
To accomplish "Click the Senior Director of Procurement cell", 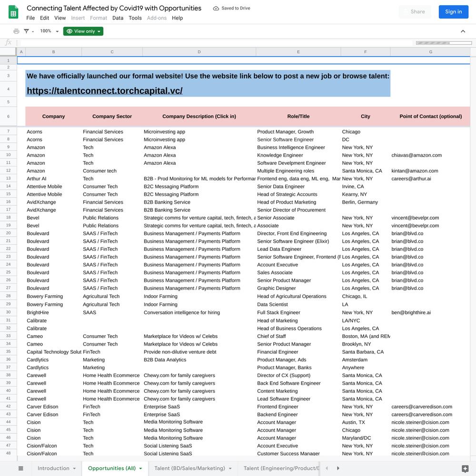I will pos(298,210).
